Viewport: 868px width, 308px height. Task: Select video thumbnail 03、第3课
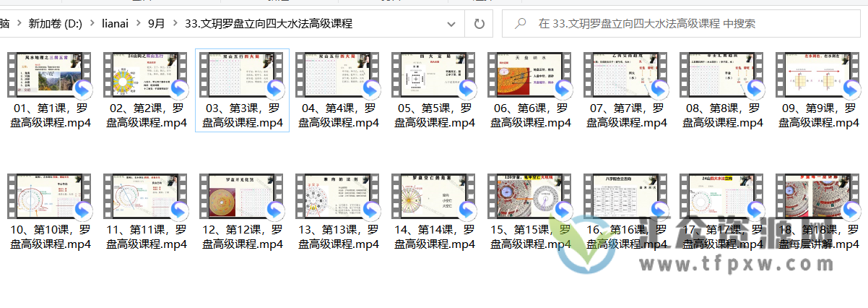coord(243,75)
